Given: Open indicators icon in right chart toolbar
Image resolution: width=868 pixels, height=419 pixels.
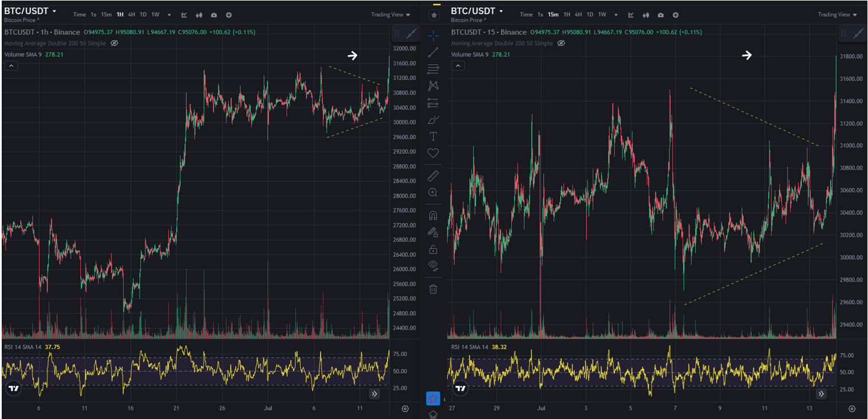Looking at the screenshot, I should click(x=631, y=14).
